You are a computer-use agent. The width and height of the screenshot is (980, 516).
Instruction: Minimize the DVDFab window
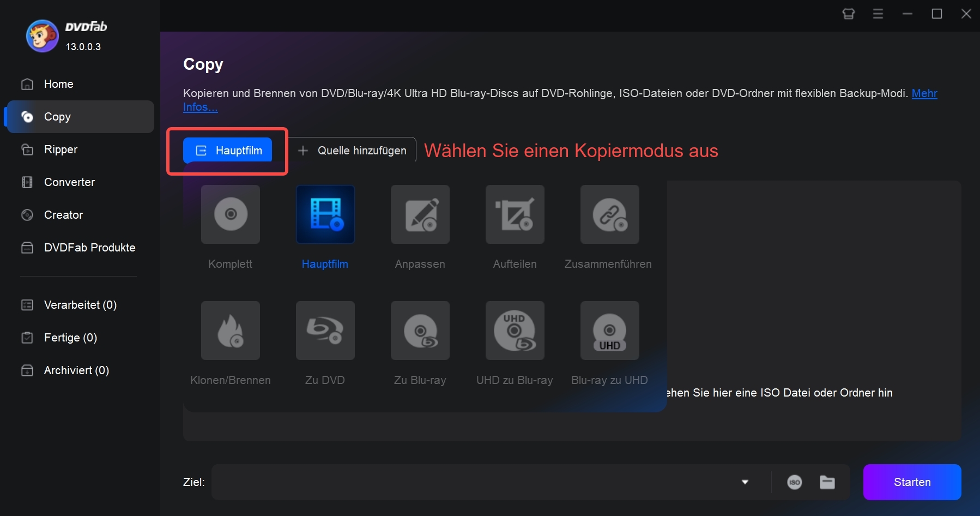(908, 14)
